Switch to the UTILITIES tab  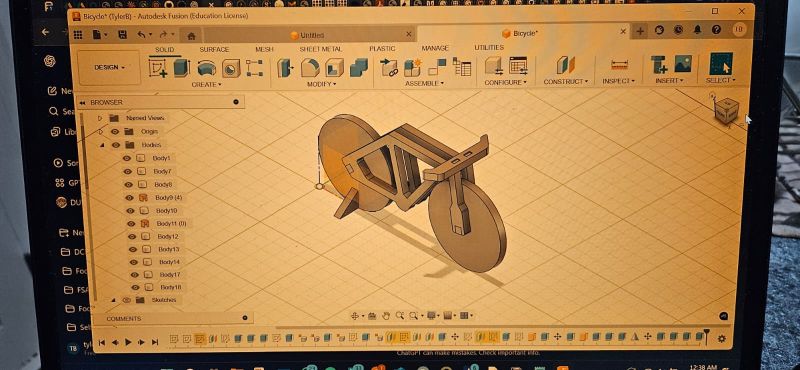489,47
